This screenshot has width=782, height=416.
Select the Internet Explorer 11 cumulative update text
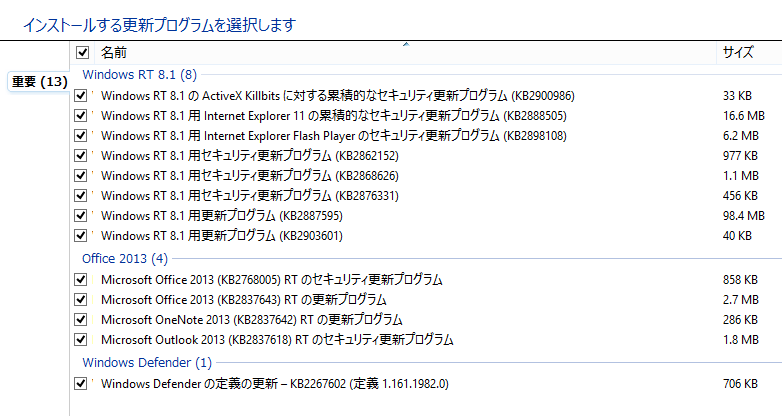(334, 115)
